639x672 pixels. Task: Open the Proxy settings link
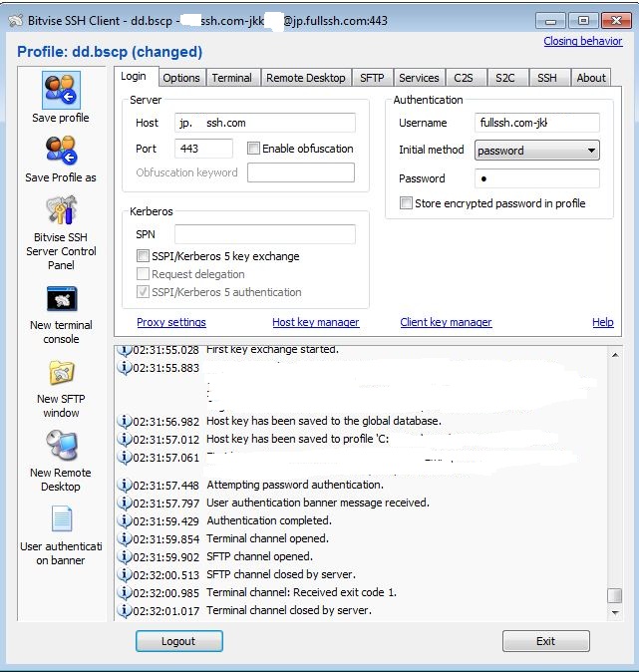click(x=171, y=322)
